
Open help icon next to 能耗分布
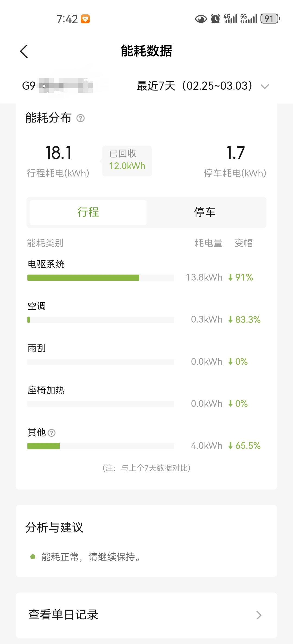[81, 118]
